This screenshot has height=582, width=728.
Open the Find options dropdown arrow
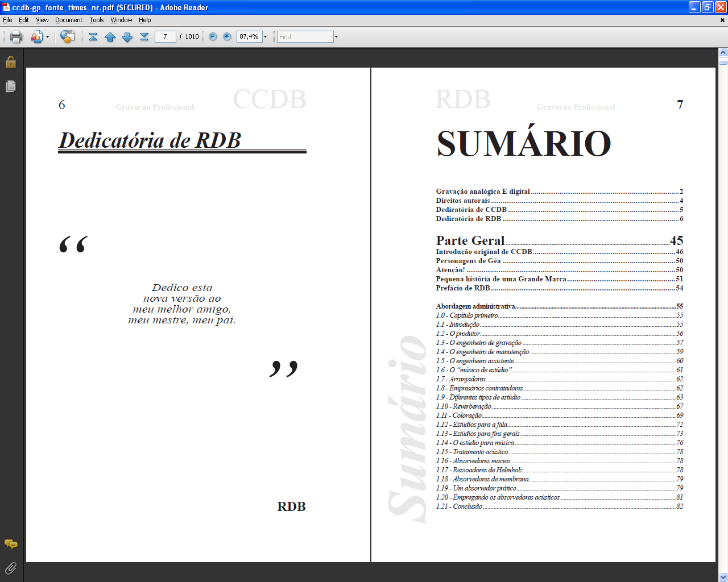336,37
